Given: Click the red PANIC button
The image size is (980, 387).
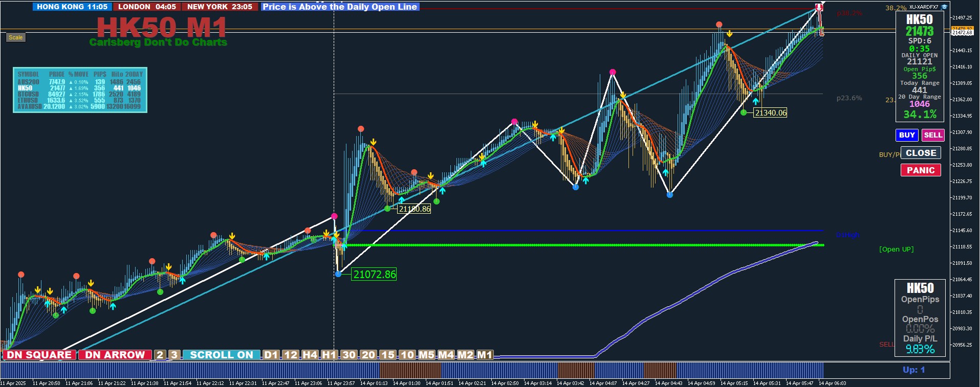Looking at the screenshot, I should point(921,170).
